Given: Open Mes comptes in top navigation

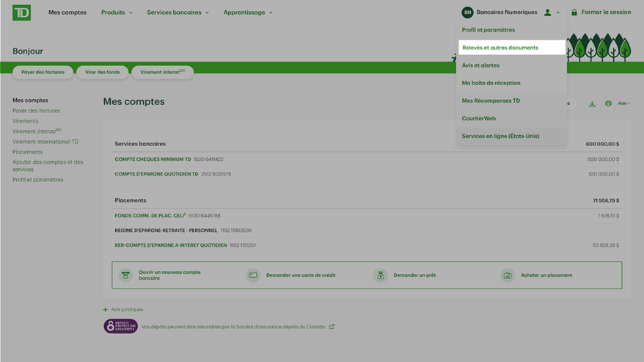Looking at the screenshot, I should point(67,12).
